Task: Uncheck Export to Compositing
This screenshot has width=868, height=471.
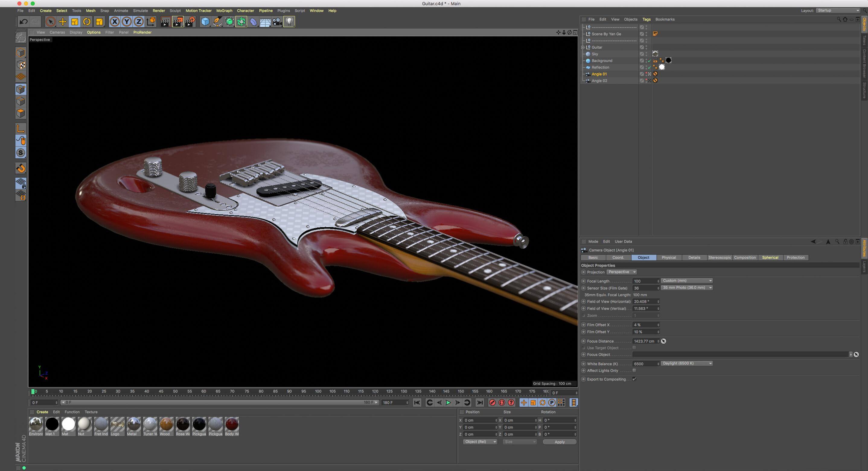Action: [x=634, y=379]
